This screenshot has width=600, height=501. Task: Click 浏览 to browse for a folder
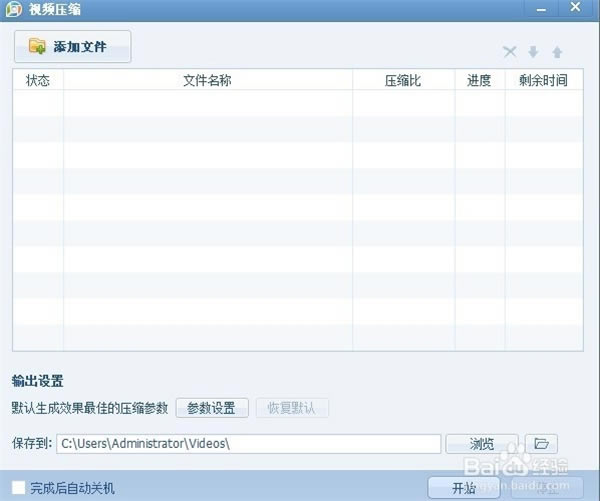pos(482,444)
